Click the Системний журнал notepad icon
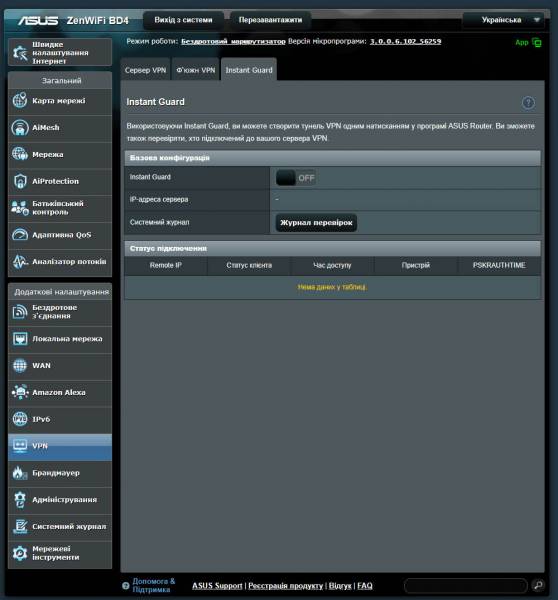 (20, 526)
